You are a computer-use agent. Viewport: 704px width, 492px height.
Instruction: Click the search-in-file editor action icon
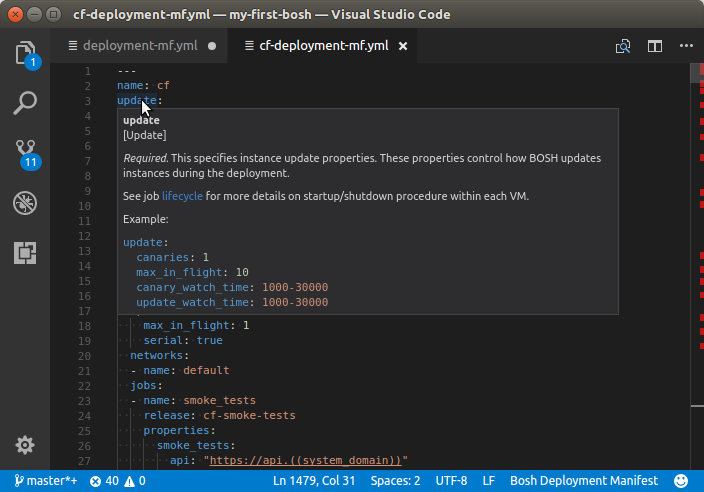[623, 46]
